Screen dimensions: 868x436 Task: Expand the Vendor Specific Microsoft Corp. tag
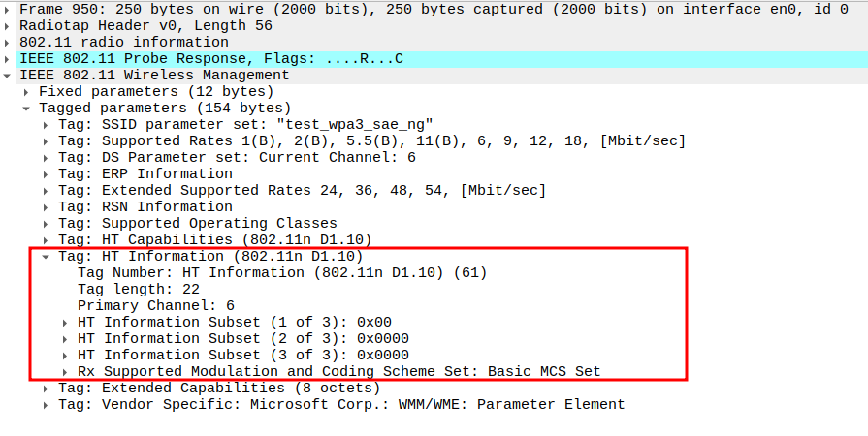(47, 404)
